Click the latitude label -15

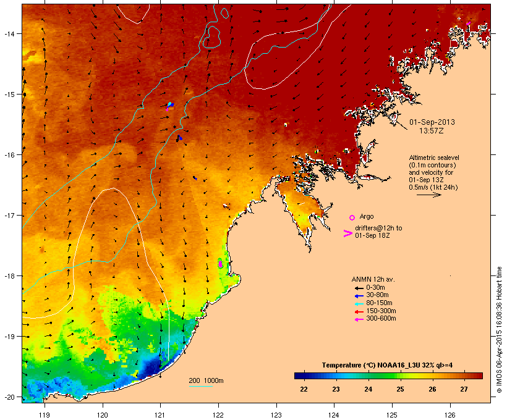coord(9,94)
